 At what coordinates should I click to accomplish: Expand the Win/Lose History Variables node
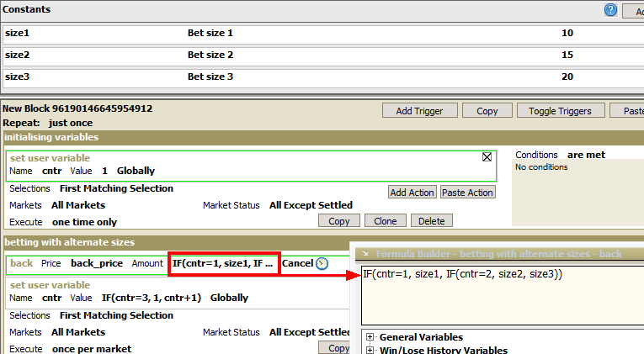click(x=370, y=351)
